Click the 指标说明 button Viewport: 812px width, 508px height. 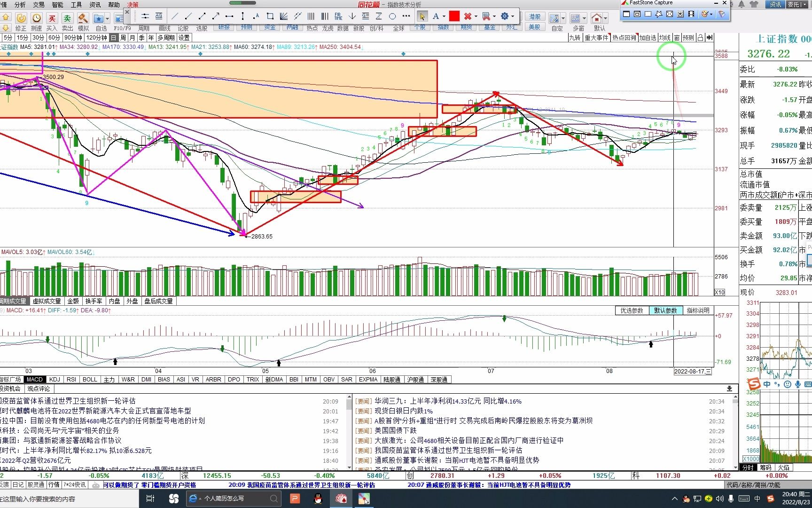coord(698,310)
